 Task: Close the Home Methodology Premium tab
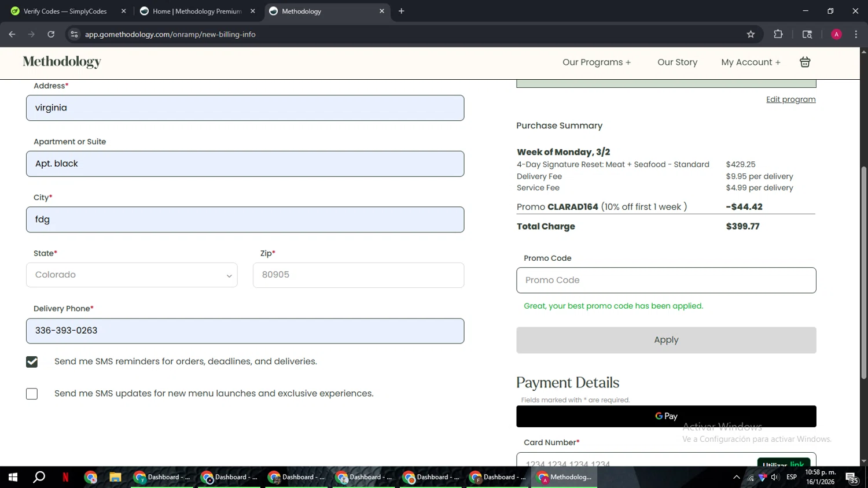252,11
